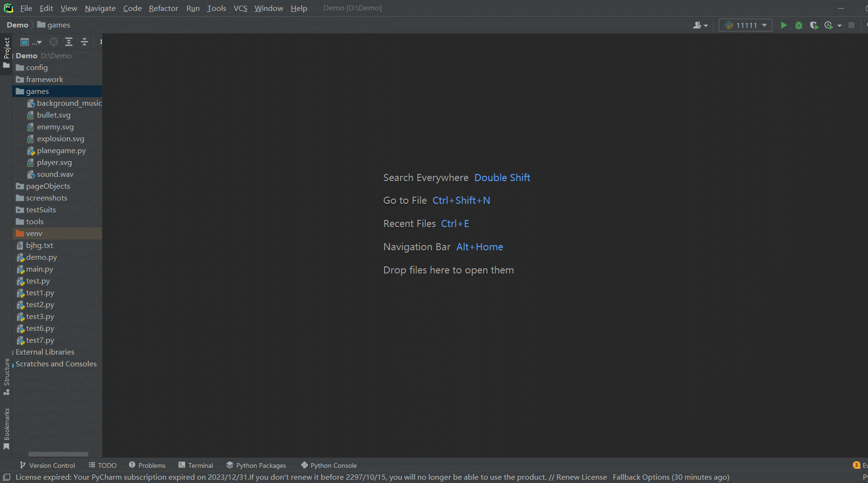Toggle the Project tool window side tab
The image size is (868, 483).
pyautogui.click(x=7, y=52)
